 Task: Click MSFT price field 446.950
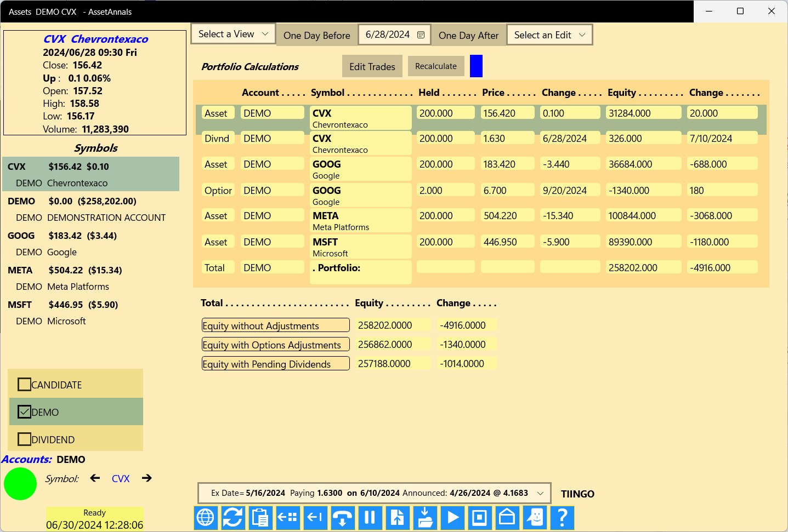pyautogui.click(x=508, y=242)
